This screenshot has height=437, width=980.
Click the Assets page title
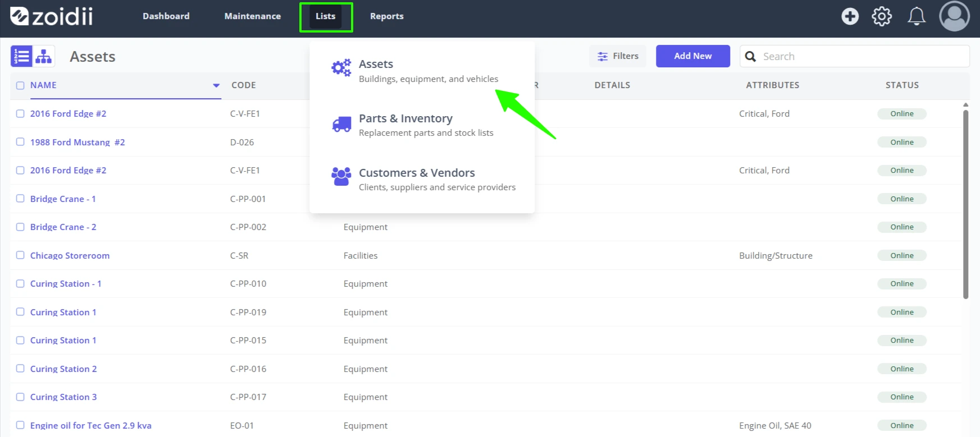point(93,57)
